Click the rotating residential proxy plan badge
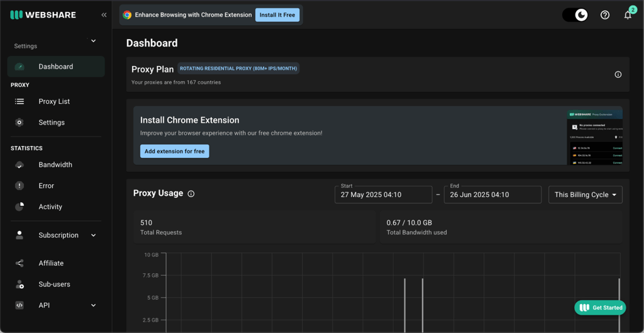This screenshot has width=644, height=333. point(238,68)
